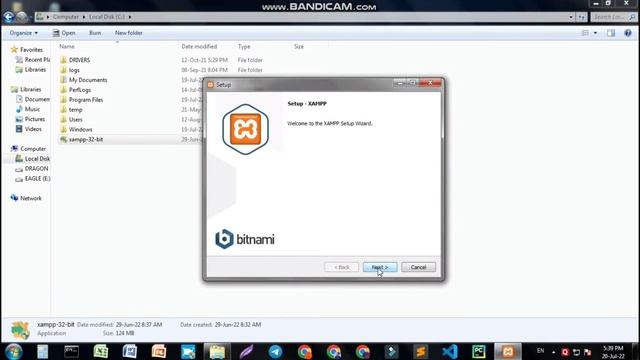Select the logs folder
Image resolution: width=640 pixels, height=360 pixels.
click(x=74, y=70)
